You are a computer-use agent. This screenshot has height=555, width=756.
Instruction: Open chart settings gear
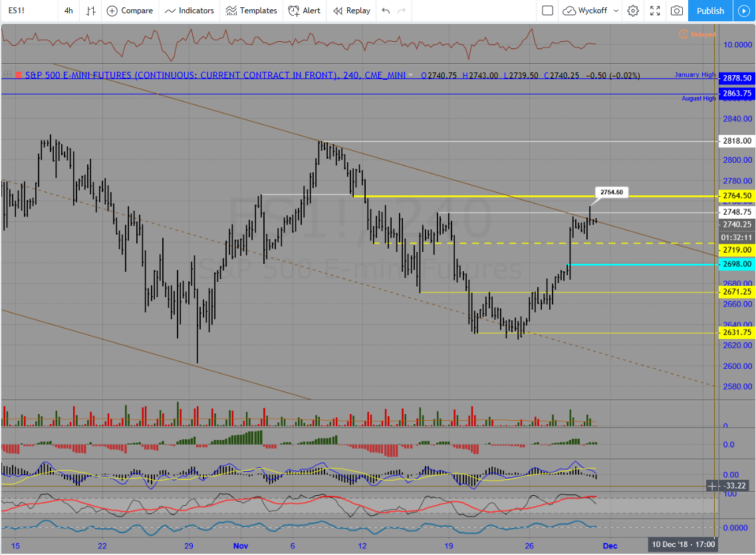pos(633,11)
